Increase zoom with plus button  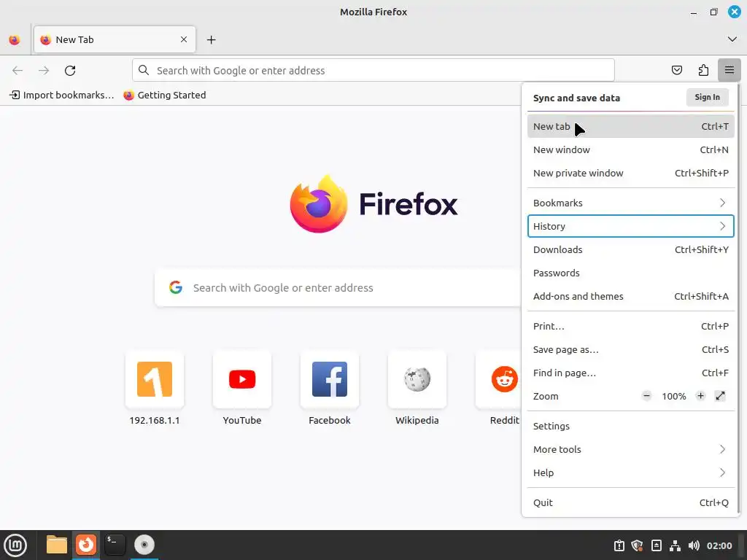point(700,396)
